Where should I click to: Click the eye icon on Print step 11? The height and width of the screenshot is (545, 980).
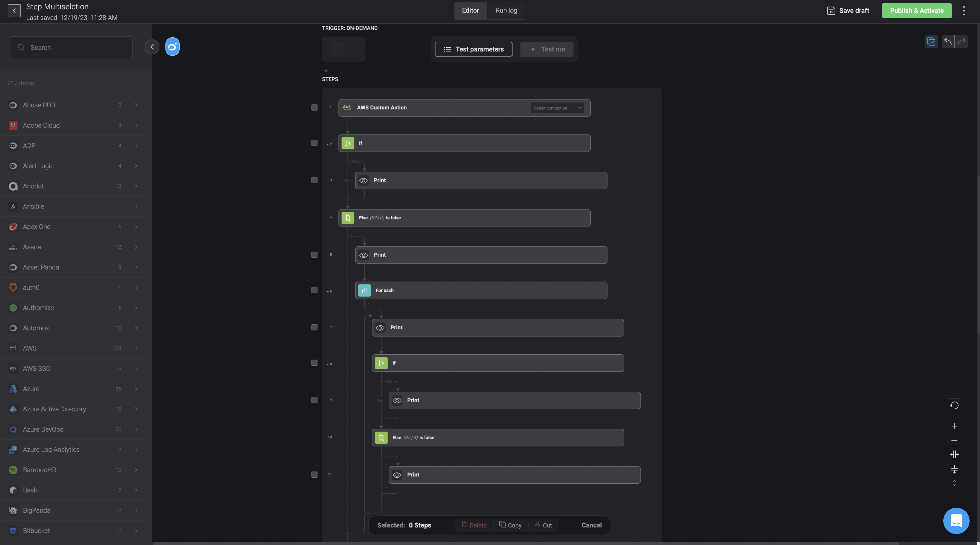click(x=397, y=475)
